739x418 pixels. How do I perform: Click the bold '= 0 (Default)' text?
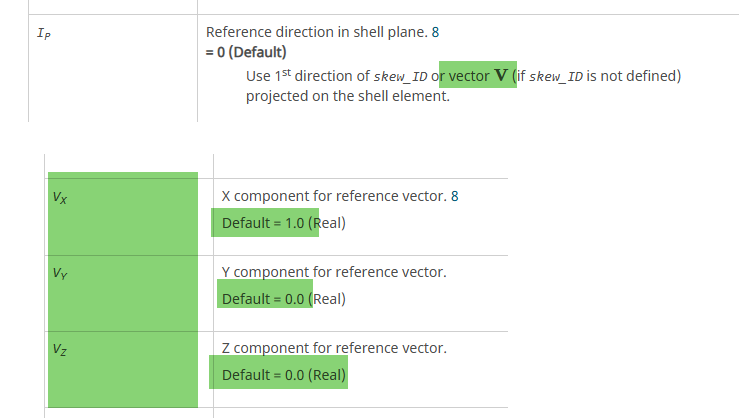coord(246,52)
